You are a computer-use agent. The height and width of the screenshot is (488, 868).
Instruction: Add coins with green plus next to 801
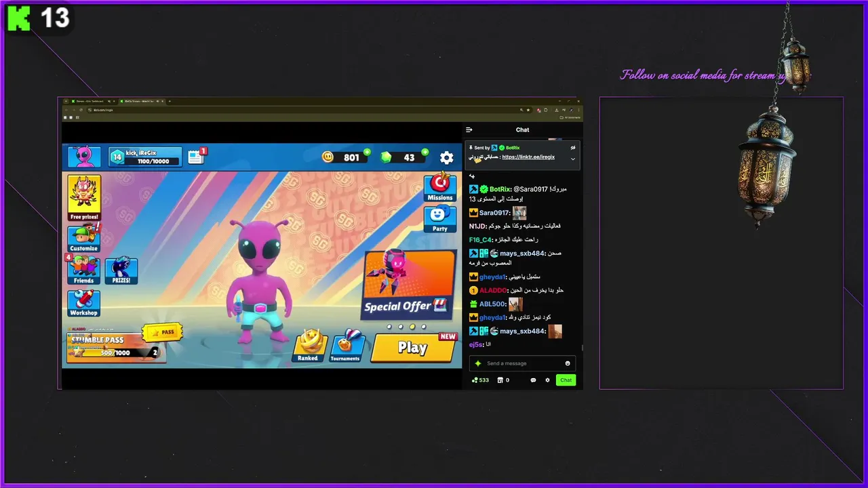tap(367, 152)
